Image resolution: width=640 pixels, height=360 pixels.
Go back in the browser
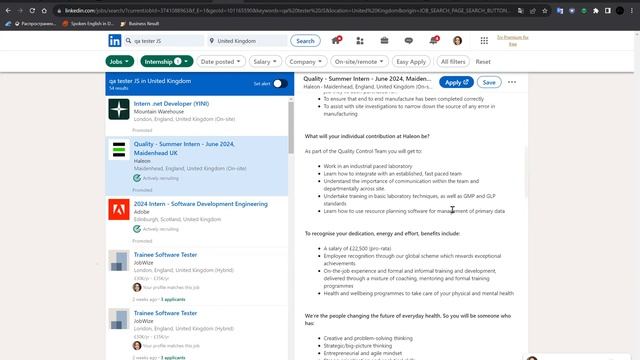tap(8, 11)
